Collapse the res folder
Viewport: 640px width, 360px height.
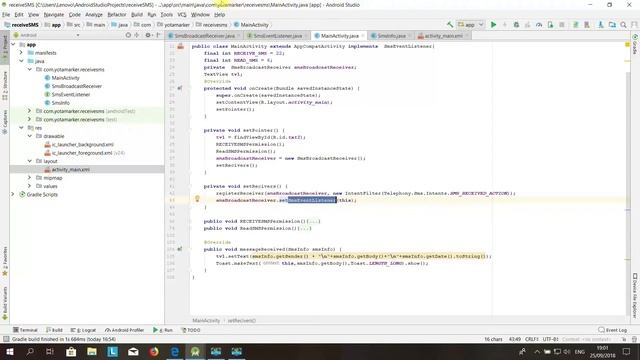pyautogui.click(x=21, y=128)
